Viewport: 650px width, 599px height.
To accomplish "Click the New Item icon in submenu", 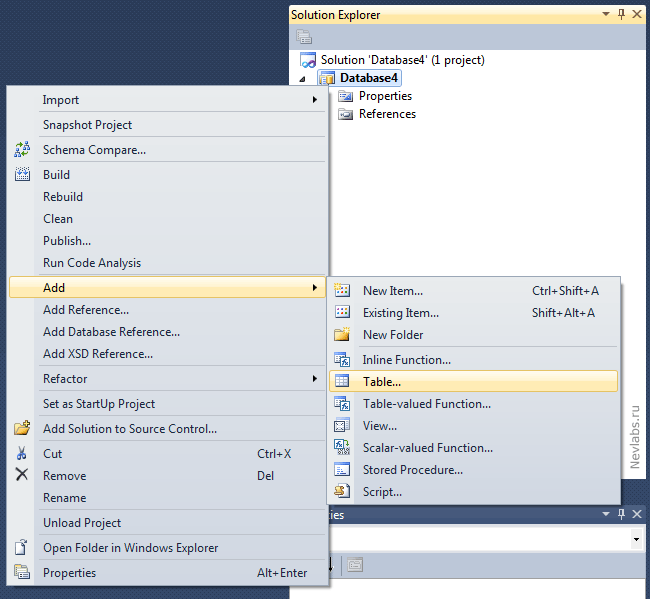I will point(342,291).
